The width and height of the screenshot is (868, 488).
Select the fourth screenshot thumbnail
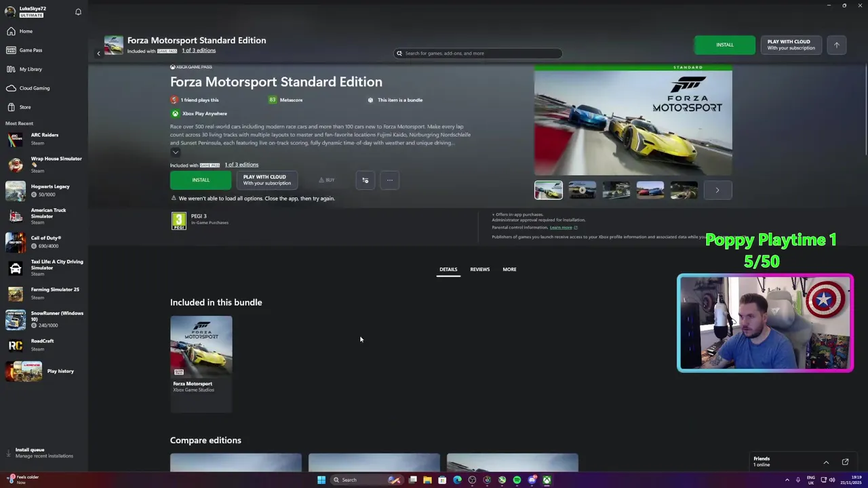tap(650, 190)
